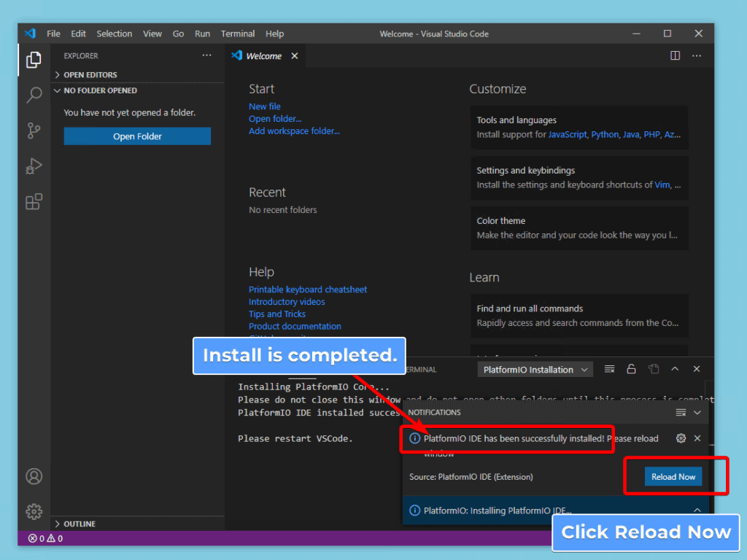Open the Tips and Tricks link
Viewport: 747px width, 560px height.
tap(276, 314)
